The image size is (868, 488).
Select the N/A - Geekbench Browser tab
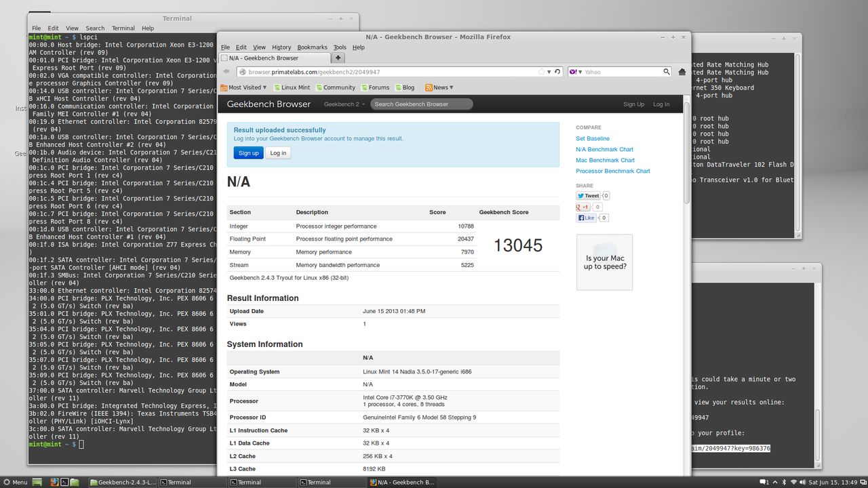click(x=275, y=58)
